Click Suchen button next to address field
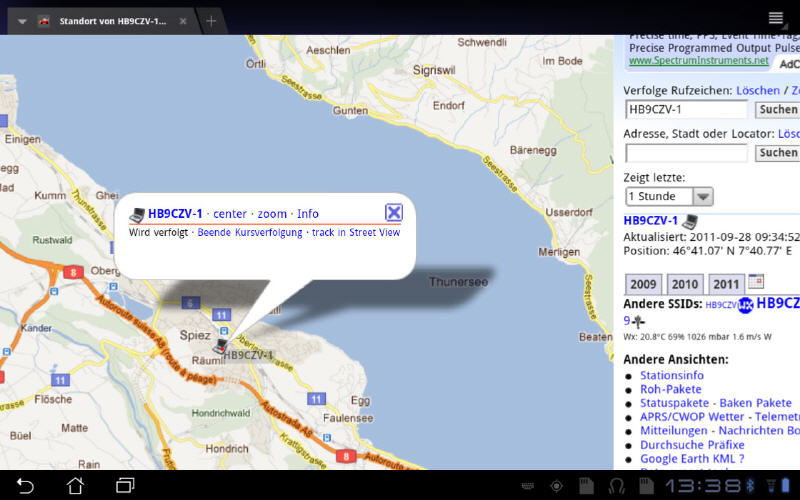 point(777,153)
